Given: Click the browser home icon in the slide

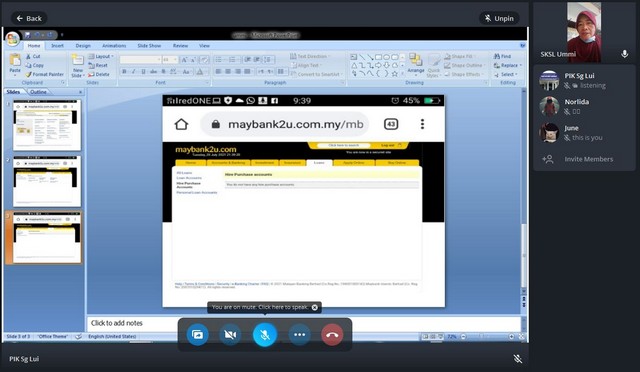Looking at the screenshot, I should 182,124.
